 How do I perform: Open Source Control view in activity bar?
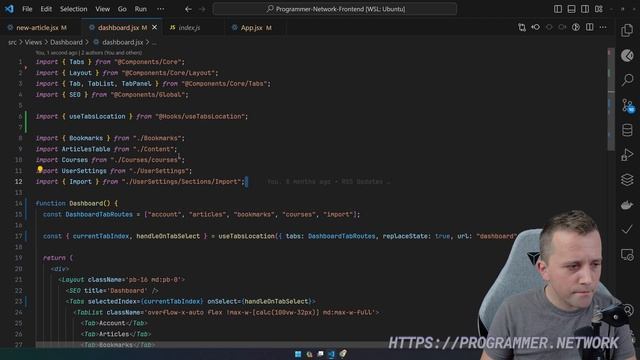coord(628,106)
